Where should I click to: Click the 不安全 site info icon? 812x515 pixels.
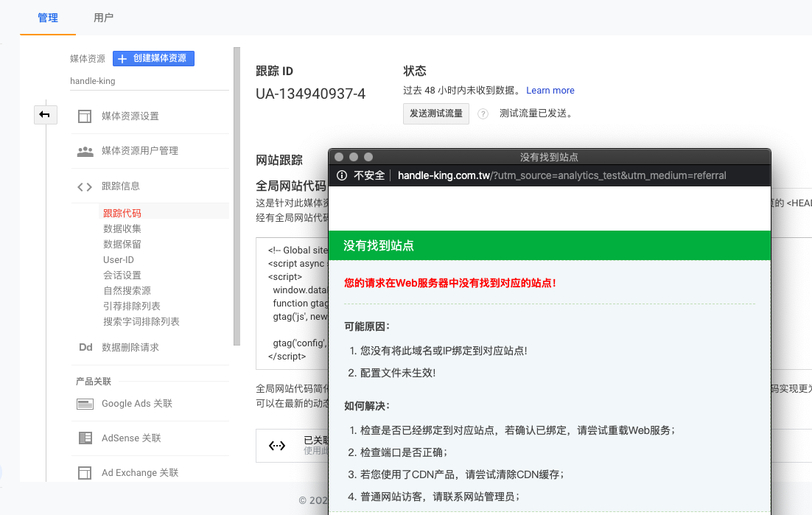click(342, 175)
